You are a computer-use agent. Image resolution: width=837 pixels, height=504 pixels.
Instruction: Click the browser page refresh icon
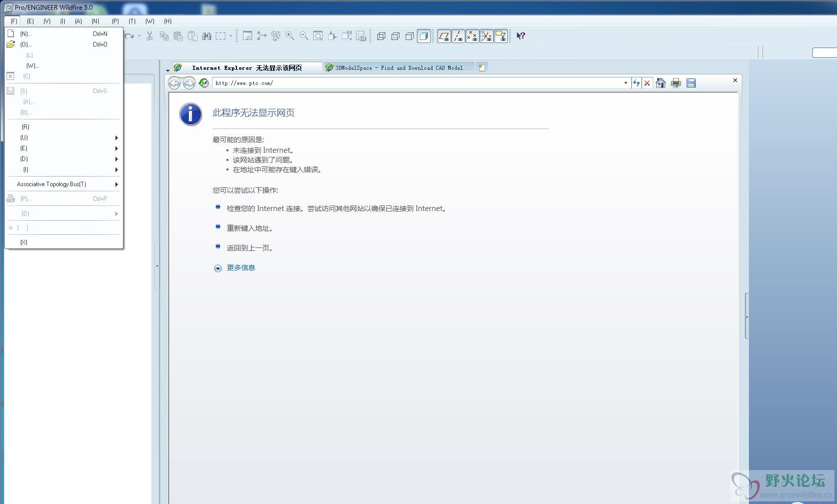[x=204, y=83]
